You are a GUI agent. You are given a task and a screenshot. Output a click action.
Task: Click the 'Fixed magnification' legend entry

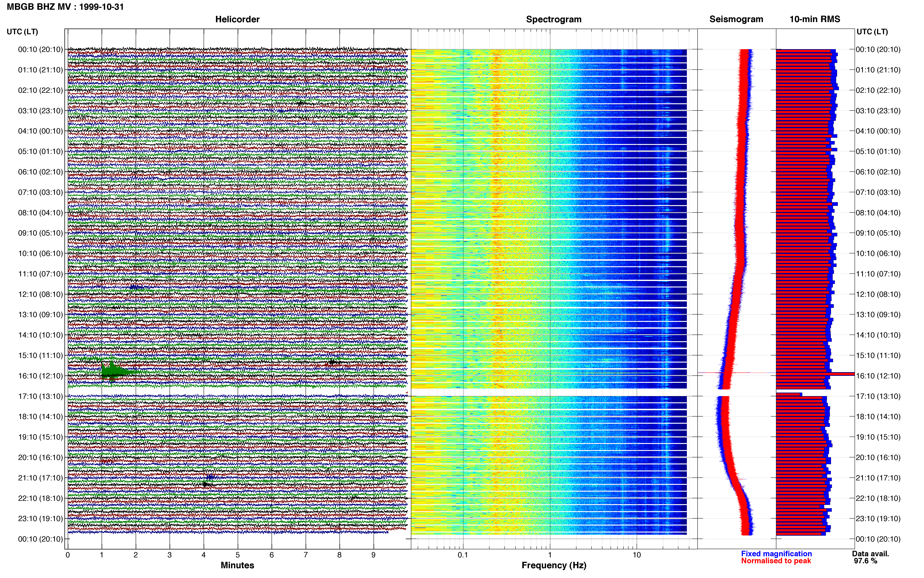pos(776,554)
